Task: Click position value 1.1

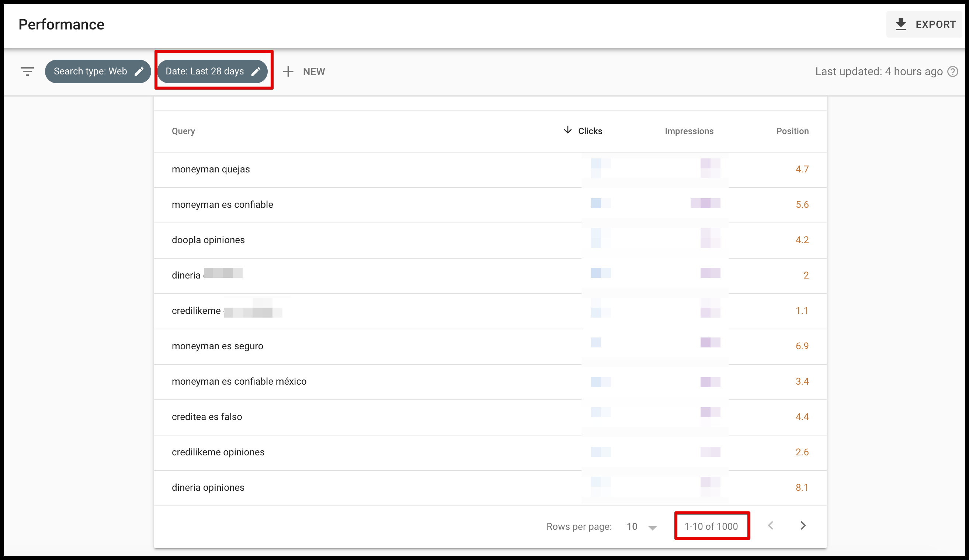Action: (802, 311)
